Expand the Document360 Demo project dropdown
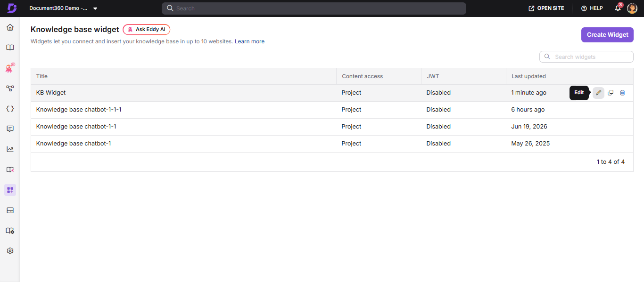The height and width of the screenshot is (282, 644). (63, 8)
